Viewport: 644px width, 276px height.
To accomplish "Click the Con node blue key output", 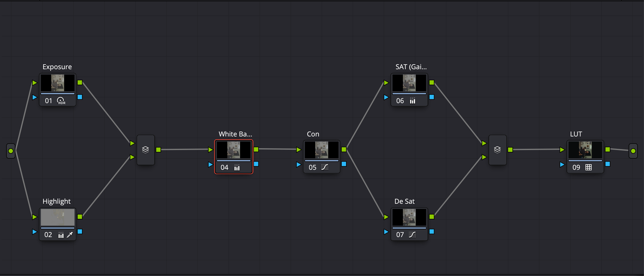I will [x=344, y=164].
